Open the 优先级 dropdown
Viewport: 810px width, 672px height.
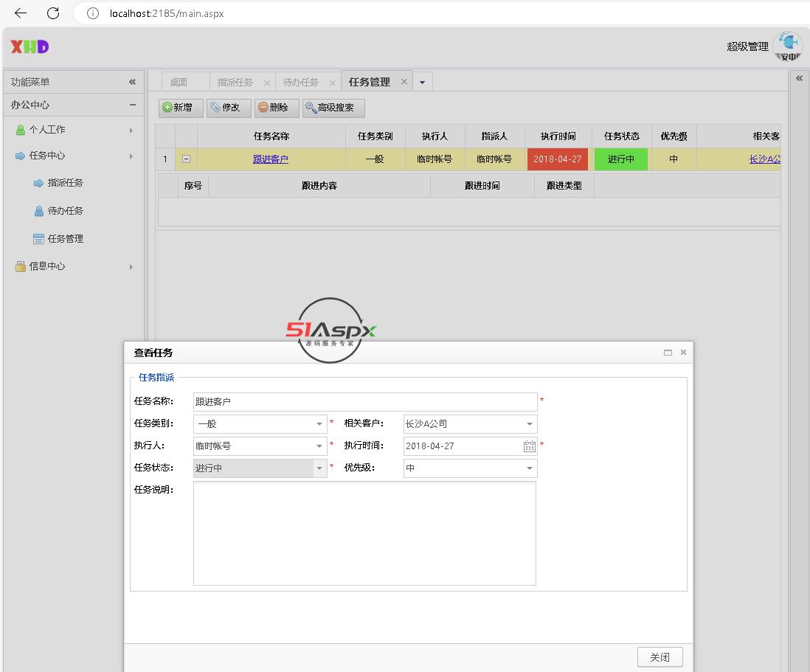click(x=529, y=468)
